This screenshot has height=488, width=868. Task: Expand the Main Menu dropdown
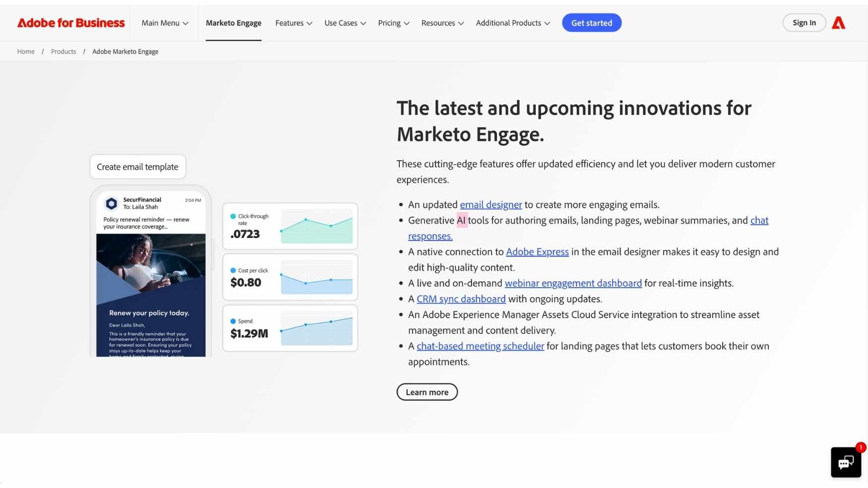[x=165, y=23]
